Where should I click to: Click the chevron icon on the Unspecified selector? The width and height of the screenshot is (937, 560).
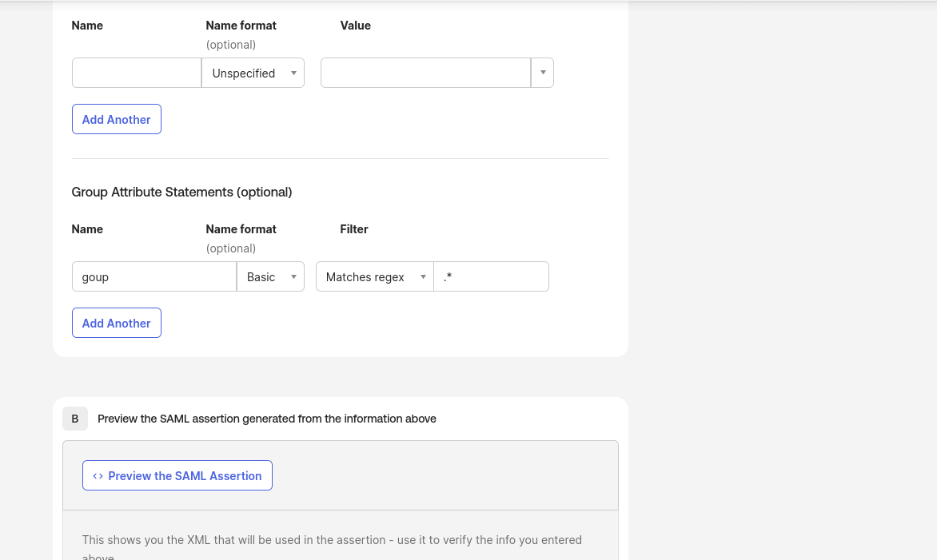coord(293,73)
